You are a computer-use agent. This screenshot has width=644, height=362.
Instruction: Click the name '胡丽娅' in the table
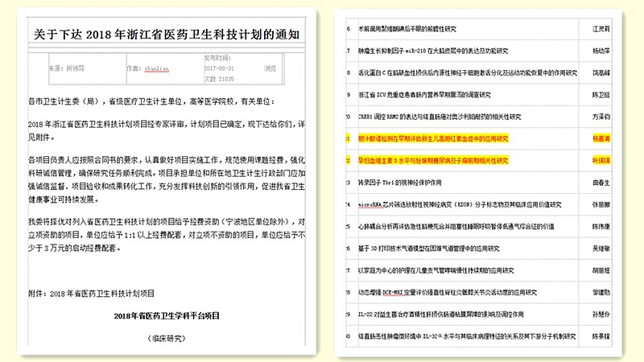pos(601,270)
